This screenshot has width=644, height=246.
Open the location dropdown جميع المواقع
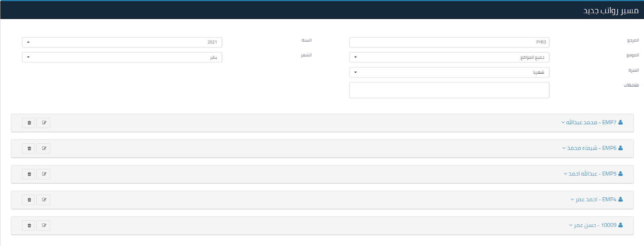pyautogui.click(x=449, y=57)
